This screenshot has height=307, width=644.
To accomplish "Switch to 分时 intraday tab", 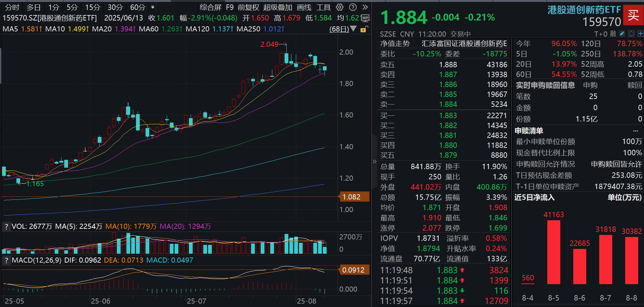I will [x=12, y=7].
